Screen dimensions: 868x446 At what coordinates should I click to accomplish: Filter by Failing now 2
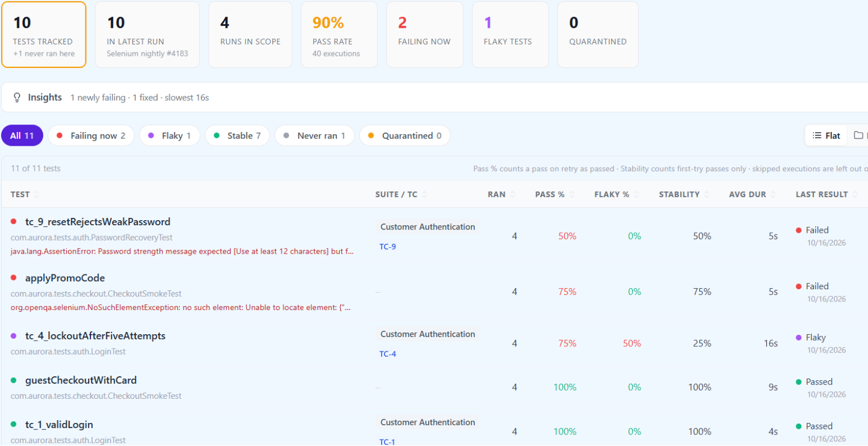pyautogui.click(x=91, y=136)
